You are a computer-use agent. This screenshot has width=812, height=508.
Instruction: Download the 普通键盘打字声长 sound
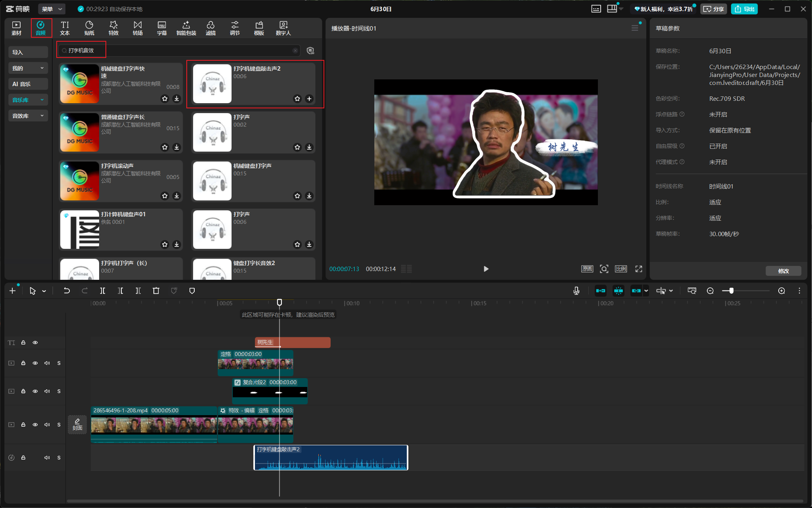177,147
